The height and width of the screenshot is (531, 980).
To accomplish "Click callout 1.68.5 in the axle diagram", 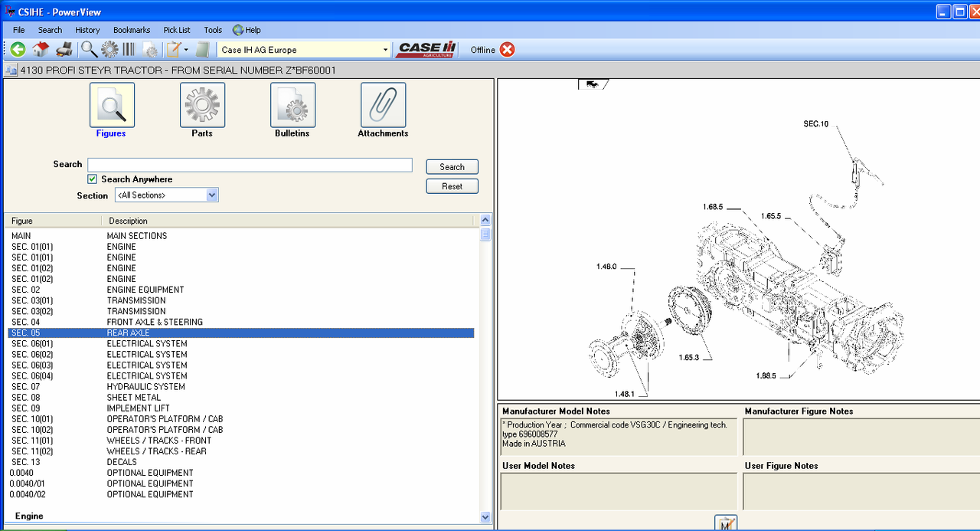I will click(713, 206).
